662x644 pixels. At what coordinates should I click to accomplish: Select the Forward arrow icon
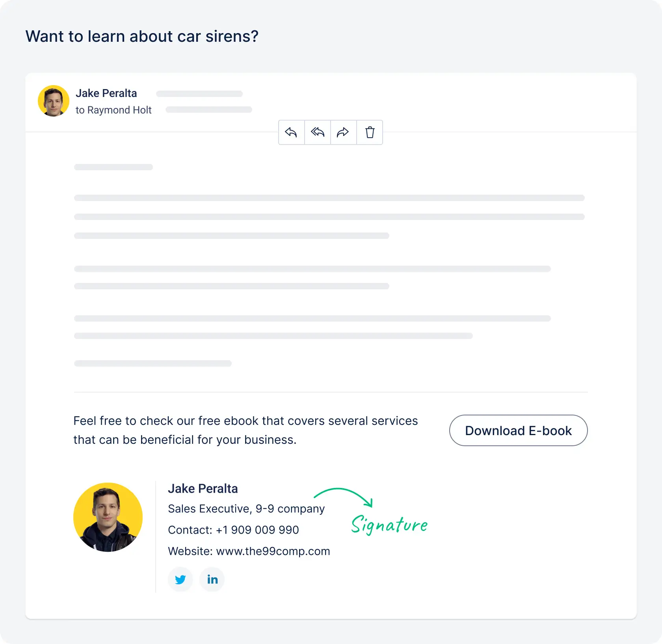tap(343, 132)
